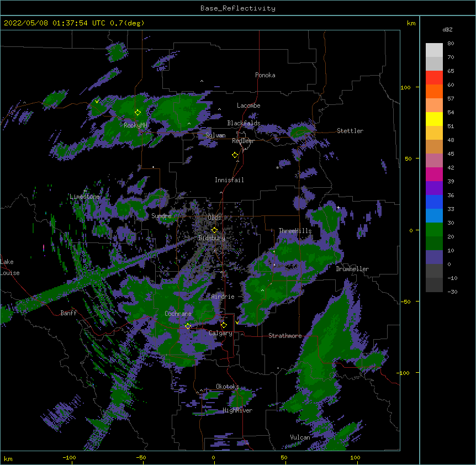Click the magenta 42 dBZ legend swatch

coord(434,174)
